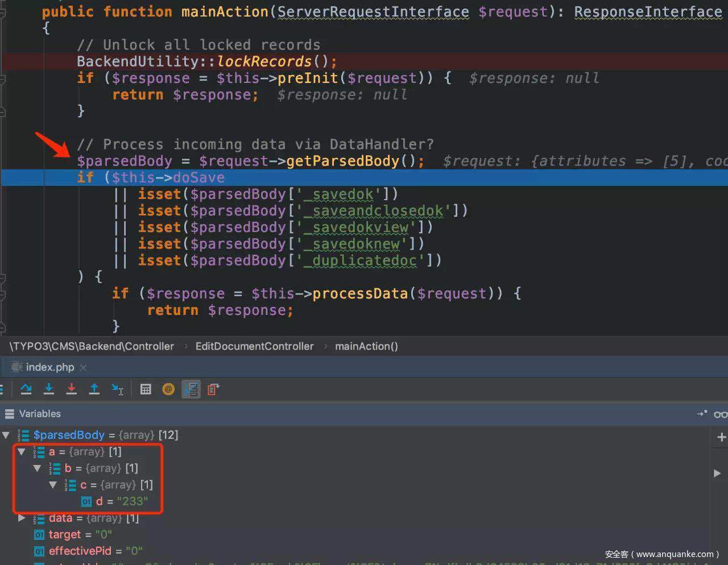Toggle the highlighted variables view button in the toolbar
The width and height of the screenshot is (728, 565).
coord(191,389)
